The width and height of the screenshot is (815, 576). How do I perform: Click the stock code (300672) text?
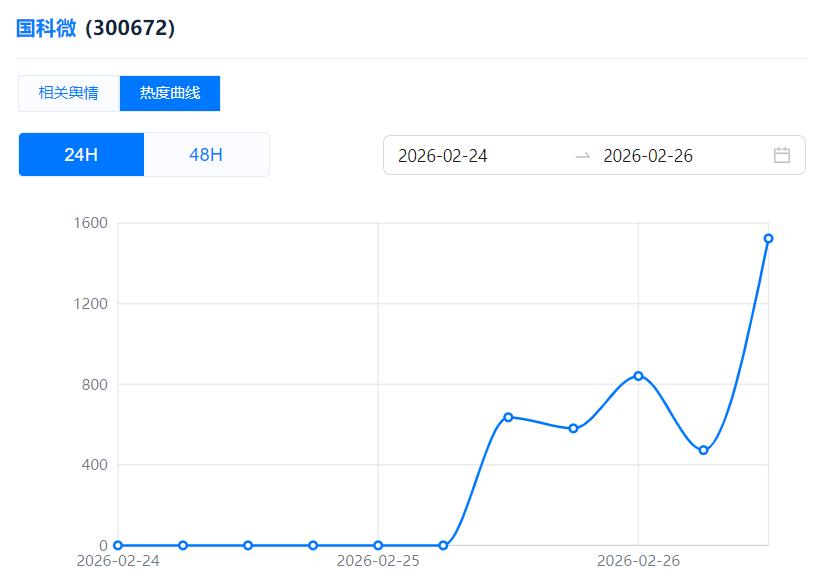130,28
